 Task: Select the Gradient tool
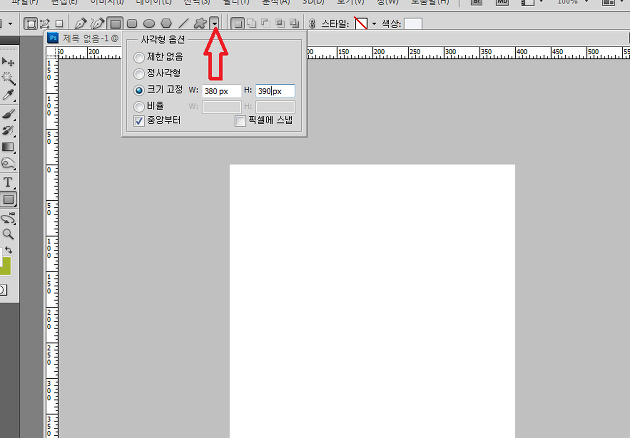pos(8,147)
